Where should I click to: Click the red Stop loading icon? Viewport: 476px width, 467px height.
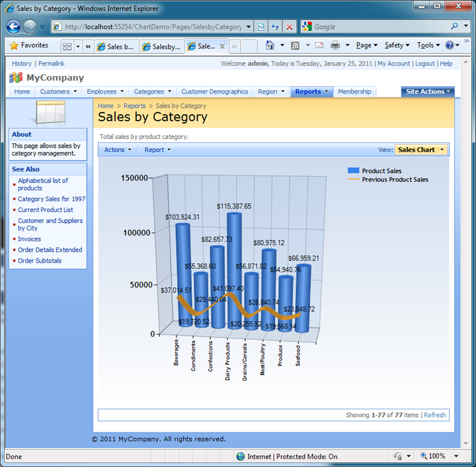click(289, 27)
